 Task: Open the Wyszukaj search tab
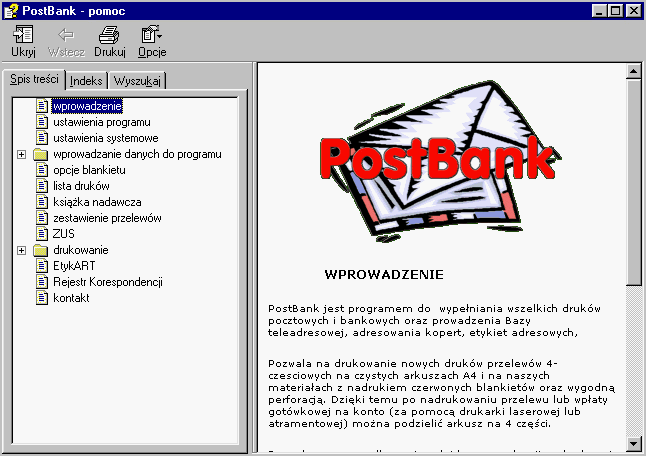(137, 81)
